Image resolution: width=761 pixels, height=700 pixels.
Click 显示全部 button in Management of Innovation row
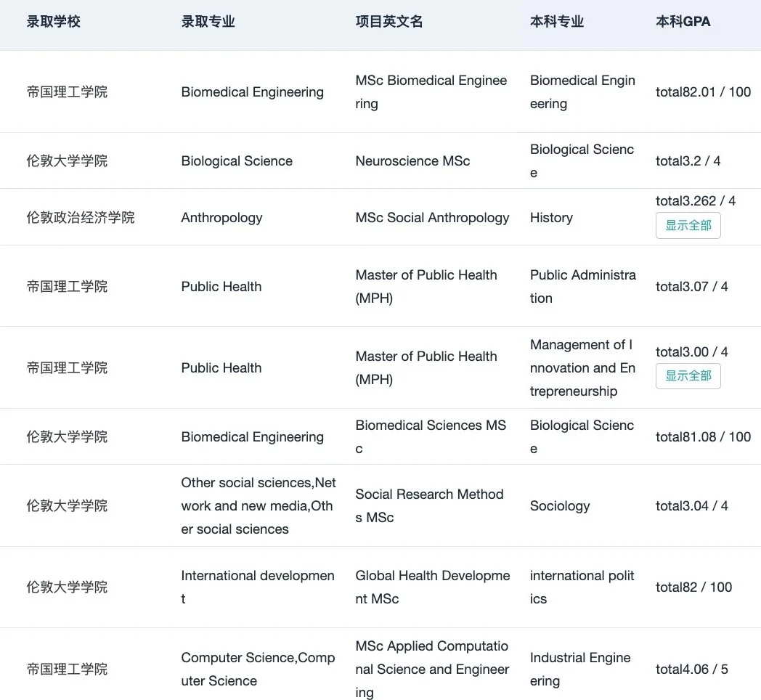[688, 375]
